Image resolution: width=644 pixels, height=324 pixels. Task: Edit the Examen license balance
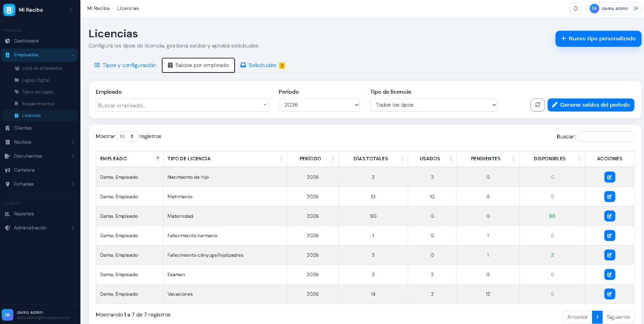[x=609, y=274]
